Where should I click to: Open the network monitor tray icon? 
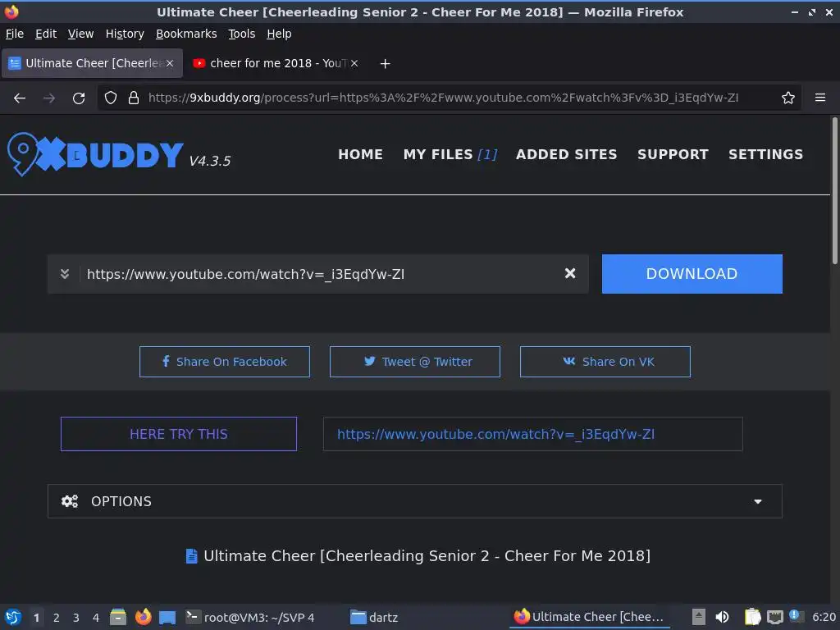click(x=775, y=618)
